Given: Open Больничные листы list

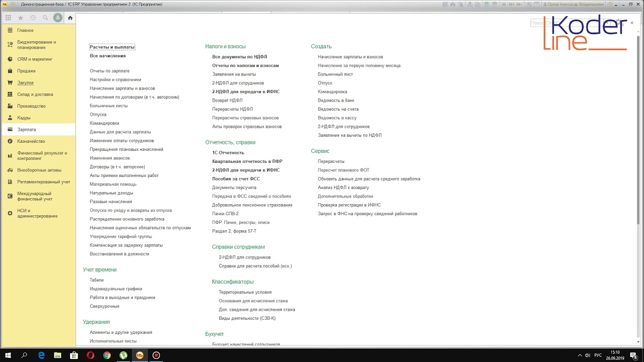Looking at the screenshot, I should pos(109,106).
